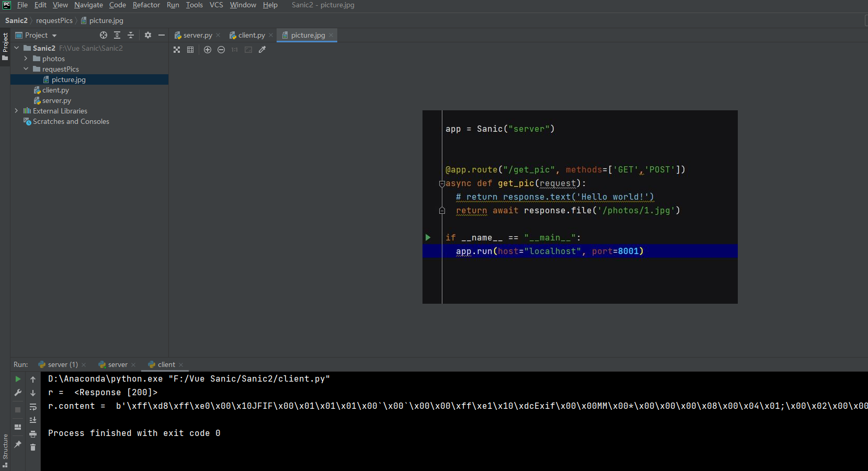Open the File menu
Viewport: 868px width, 471px height.
(22, 5)
